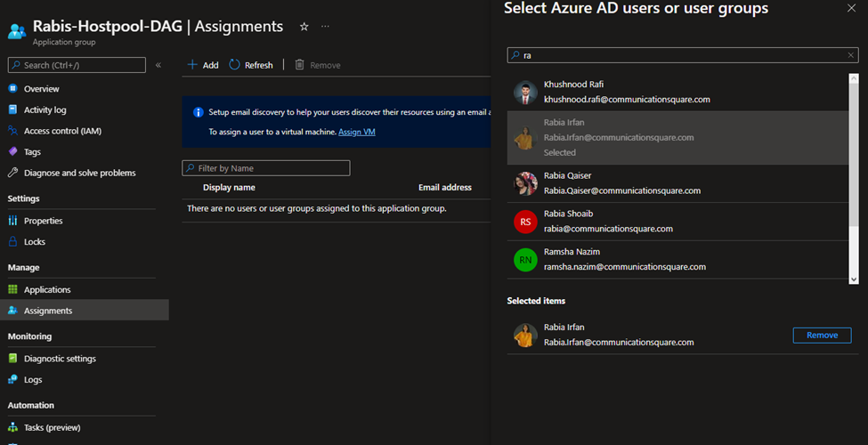This screenshot has width=868, height=445.
Task: Click the info icon in the banner
Action: pos(199,112)
